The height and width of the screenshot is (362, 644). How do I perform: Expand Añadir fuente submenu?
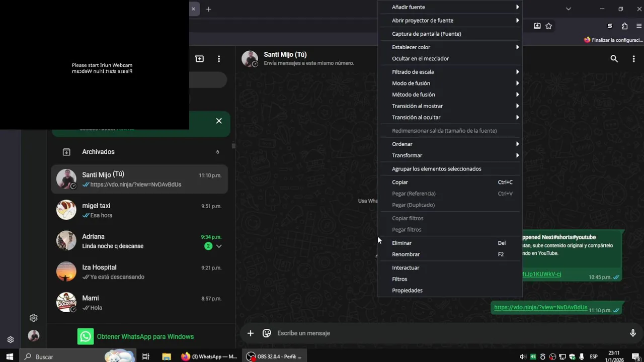pyautogui.click(x=450, y=7)
